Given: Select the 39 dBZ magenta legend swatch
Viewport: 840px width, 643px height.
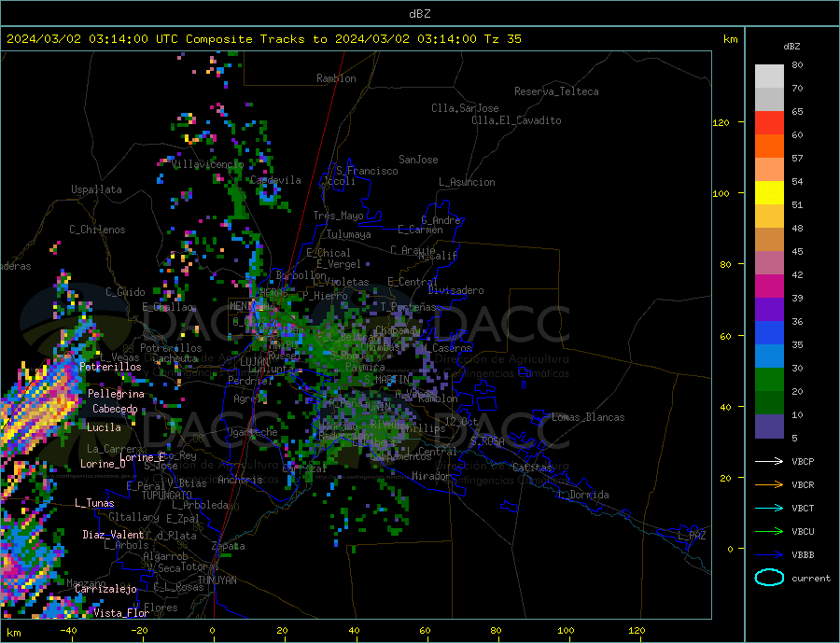Looking at the screenshot, I should pyautogui.click(x=769, y=287).
